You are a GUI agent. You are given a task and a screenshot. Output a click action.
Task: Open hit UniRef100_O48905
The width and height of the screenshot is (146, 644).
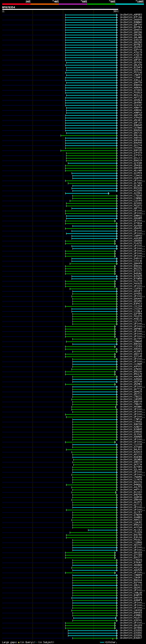tap(131, 20)
